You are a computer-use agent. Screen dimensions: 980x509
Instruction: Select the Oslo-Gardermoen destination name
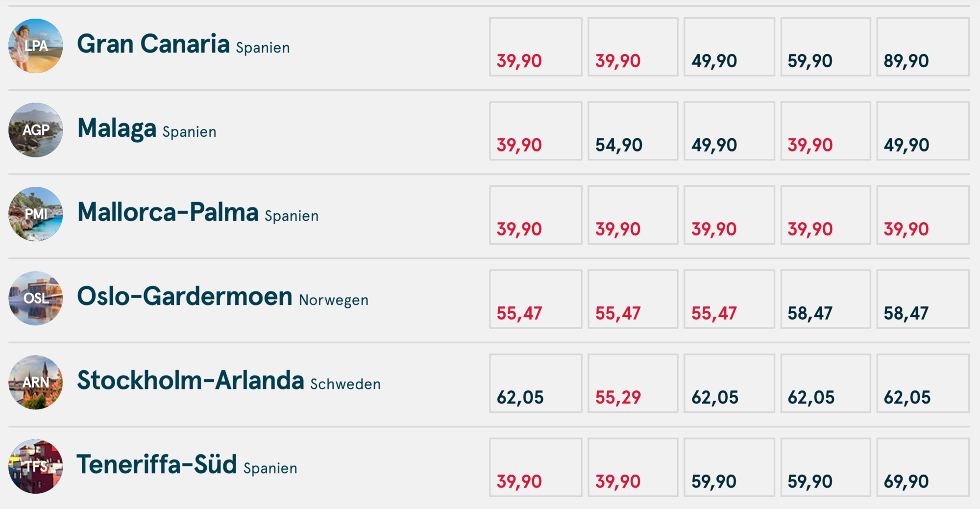tap(185, 297)
